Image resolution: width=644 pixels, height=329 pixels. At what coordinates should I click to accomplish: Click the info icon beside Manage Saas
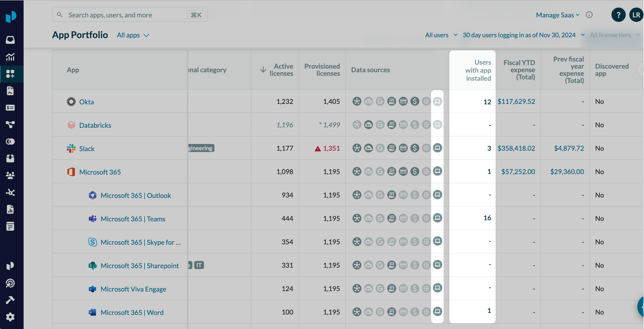[x=589, y=15]
